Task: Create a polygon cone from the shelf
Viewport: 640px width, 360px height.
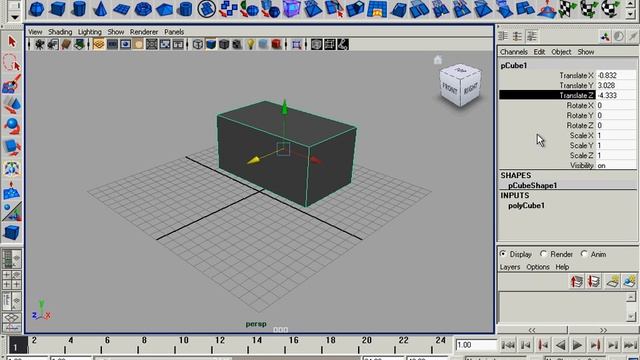Action: click(100, 9)
